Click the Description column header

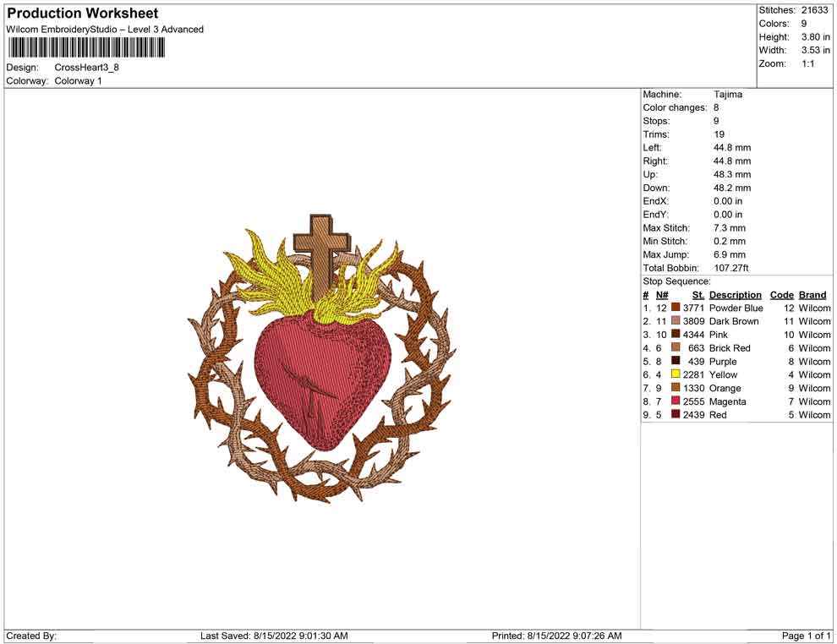[x=736, y=294]
